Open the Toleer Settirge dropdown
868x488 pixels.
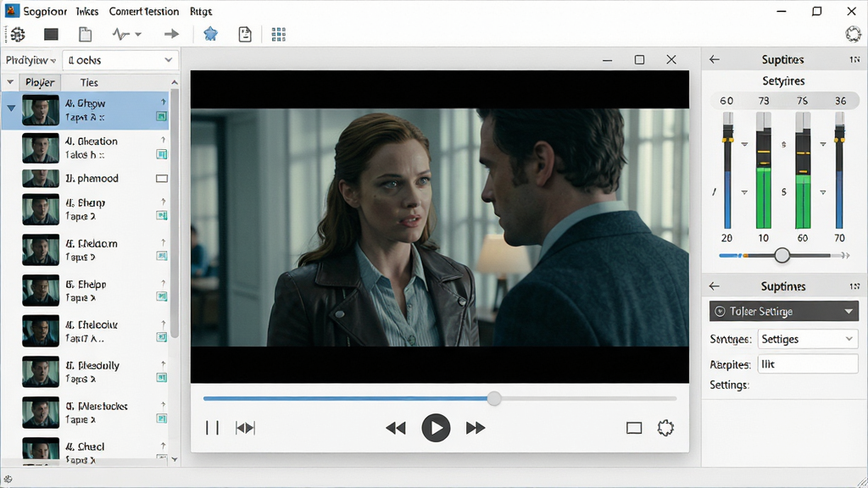(784, 312)
